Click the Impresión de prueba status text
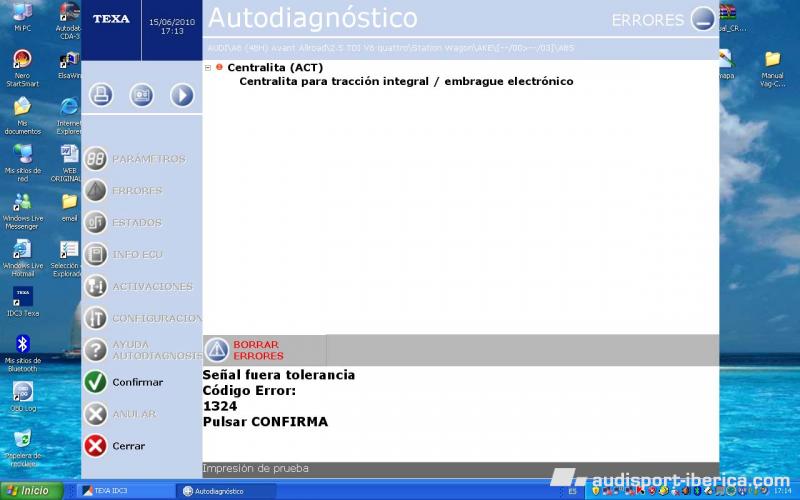800x500 pixels. 256,468
